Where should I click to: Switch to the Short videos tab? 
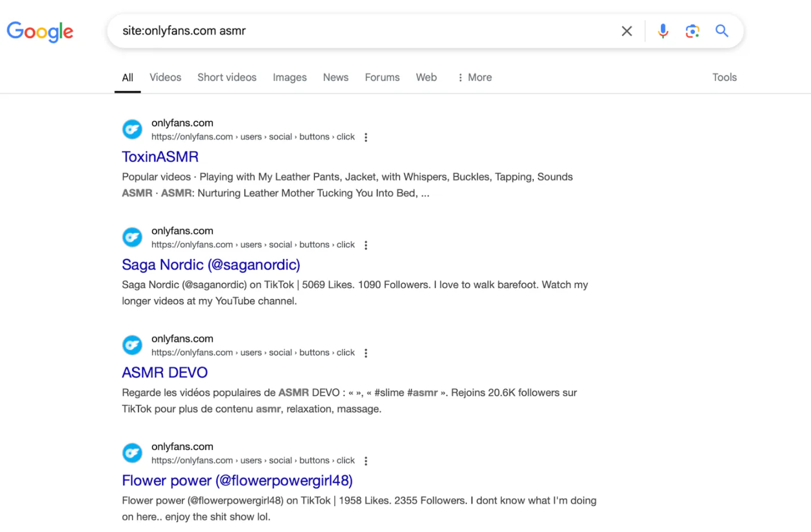click(227, 78)
